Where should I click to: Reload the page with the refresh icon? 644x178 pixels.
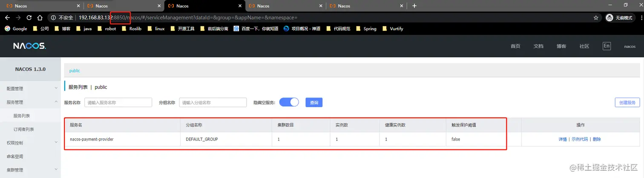29,18
